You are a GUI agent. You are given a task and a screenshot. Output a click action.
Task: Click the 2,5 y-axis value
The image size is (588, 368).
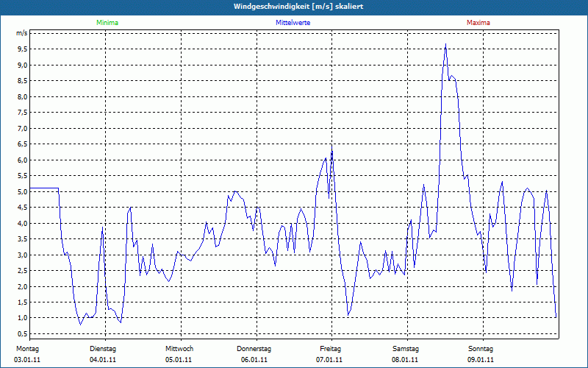(22, 271)
